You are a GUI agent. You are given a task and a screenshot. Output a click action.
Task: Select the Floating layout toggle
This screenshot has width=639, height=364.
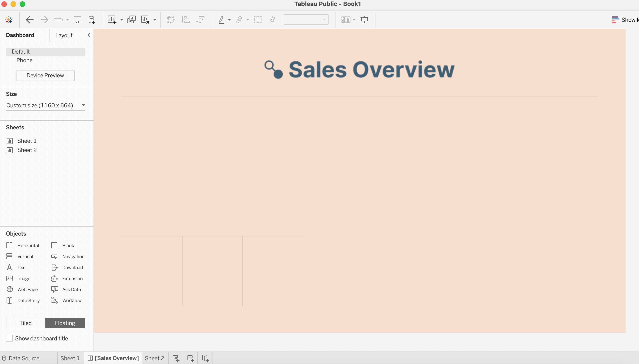tap(65, 323)
